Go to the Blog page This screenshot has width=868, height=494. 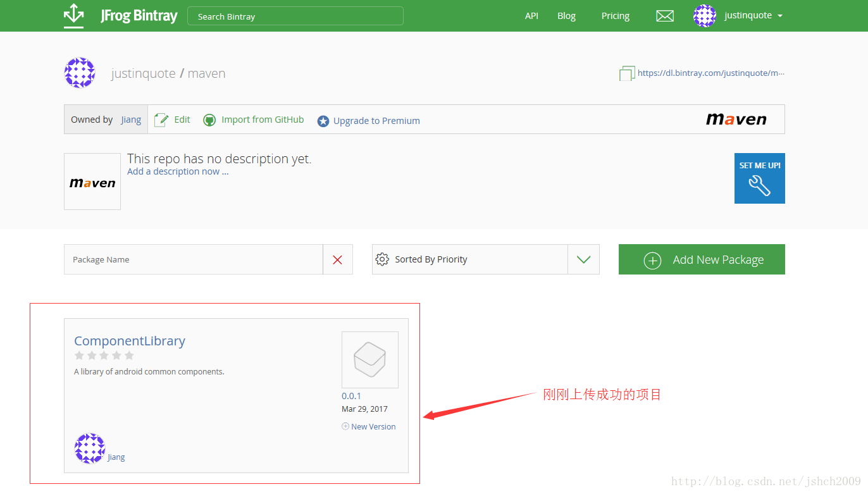[566, 16]
